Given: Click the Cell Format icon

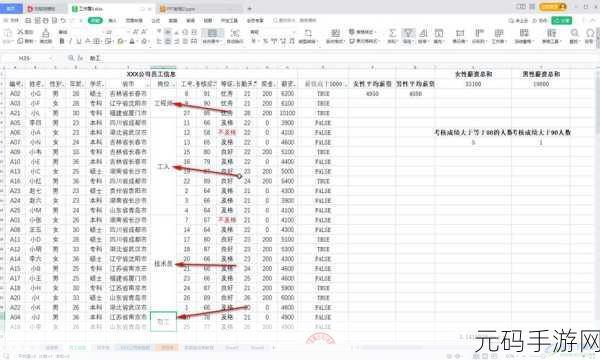Looking at the screenshot, I should [x=460, y=33].
